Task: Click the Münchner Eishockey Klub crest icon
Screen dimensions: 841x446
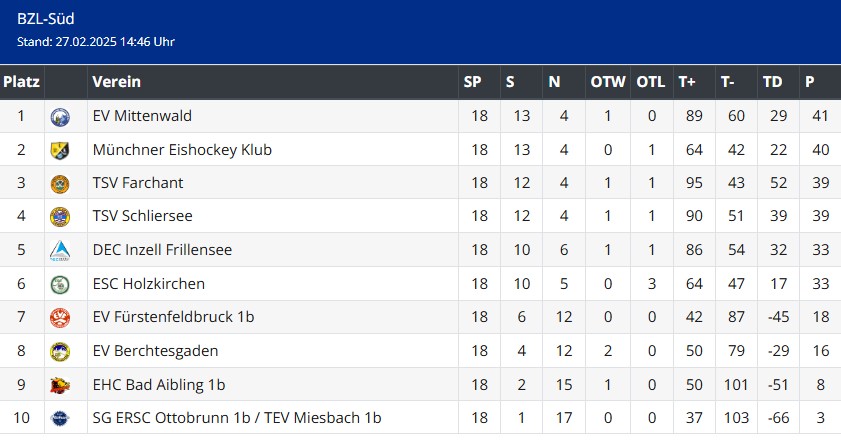Action: point(60,150)
